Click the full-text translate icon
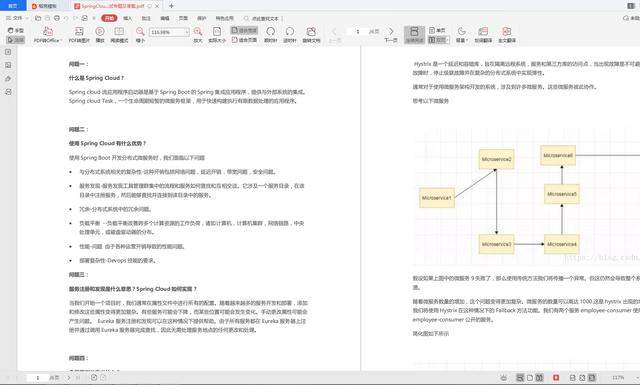 click(x=507, y=35)
